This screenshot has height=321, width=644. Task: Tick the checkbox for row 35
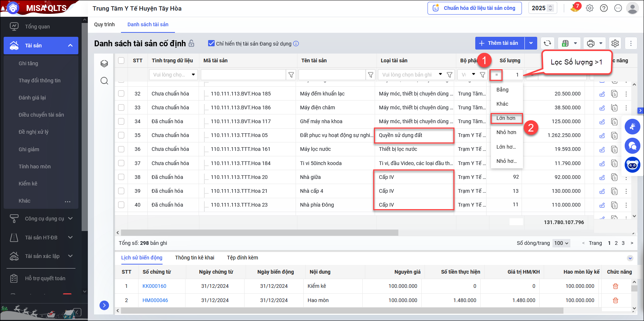pos(121,135)
